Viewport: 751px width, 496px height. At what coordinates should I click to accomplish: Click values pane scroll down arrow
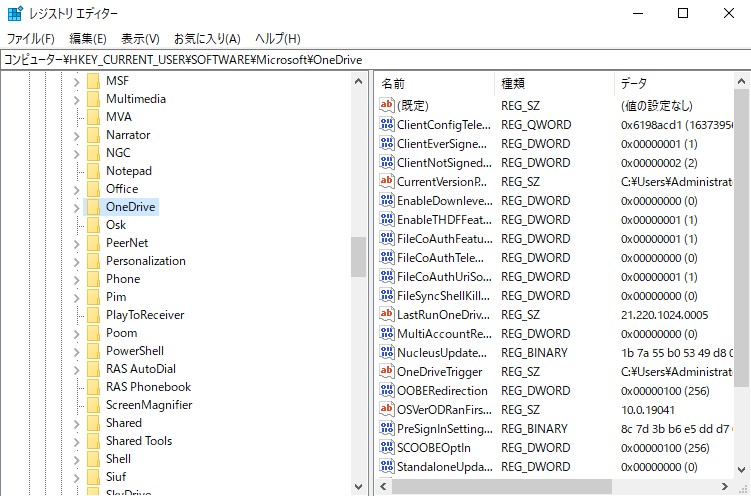[741, 470]
